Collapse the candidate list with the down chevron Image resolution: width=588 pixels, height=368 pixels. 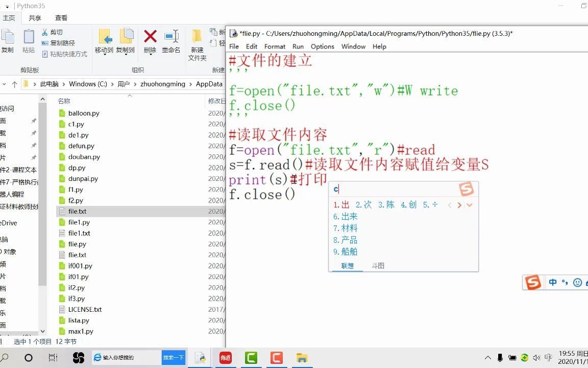[470, 205]
